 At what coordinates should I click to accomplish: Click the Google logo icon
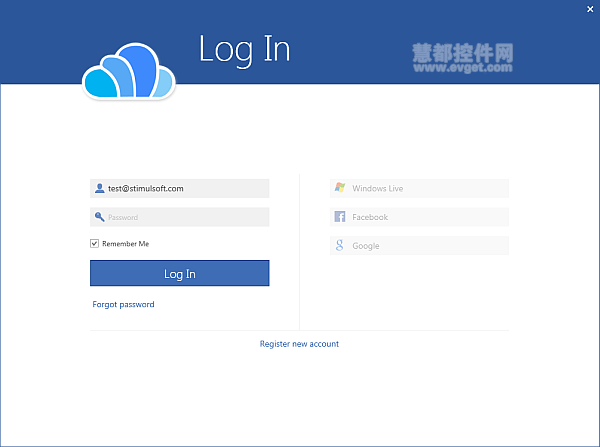click(339, 245)
